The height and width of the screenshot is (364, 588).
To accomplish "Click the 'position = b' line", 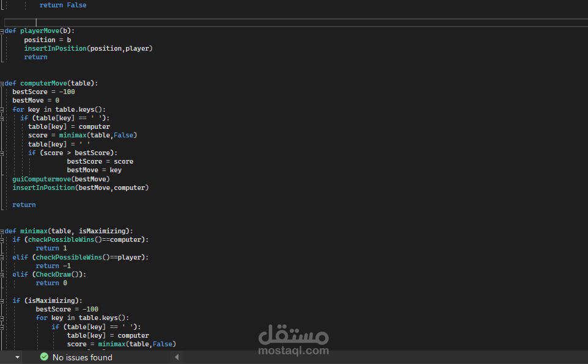I will point(48,40).
